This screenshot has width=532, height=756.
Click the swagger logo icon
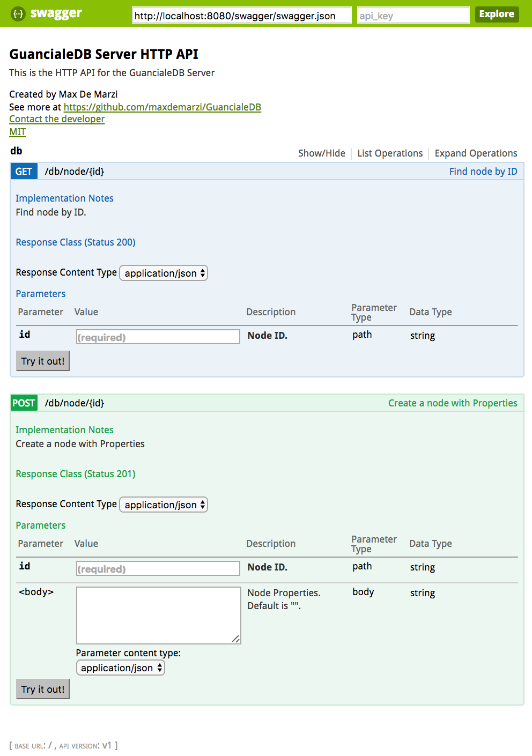[18, 14]
